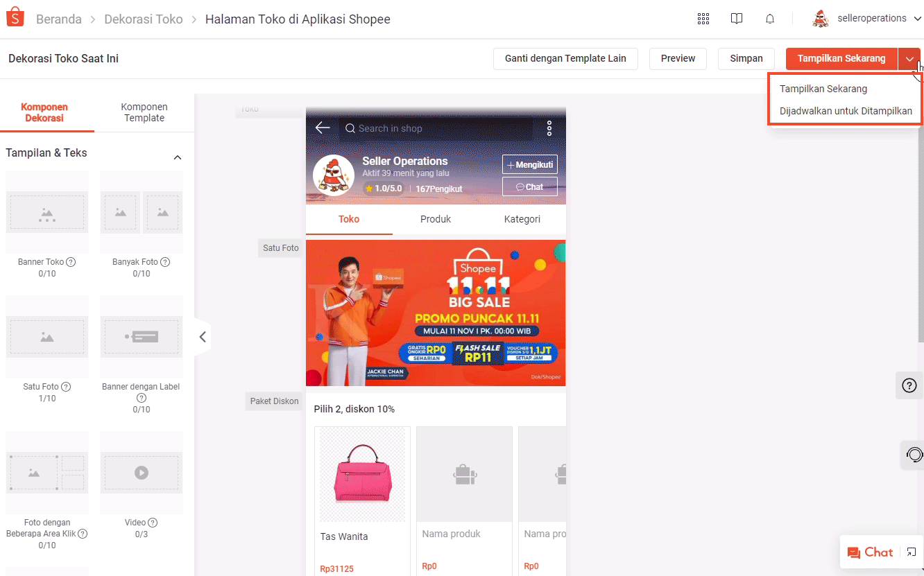Open the Chat widget
Image resolution: width=924 pixels, height=576 pixels.
click(871, 552)
